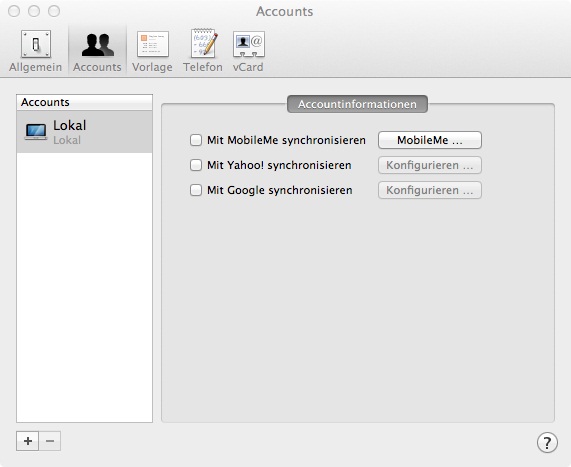The image size is (571, 467).
Task: Open help with the question mark button
Action: tap(547, 442)
